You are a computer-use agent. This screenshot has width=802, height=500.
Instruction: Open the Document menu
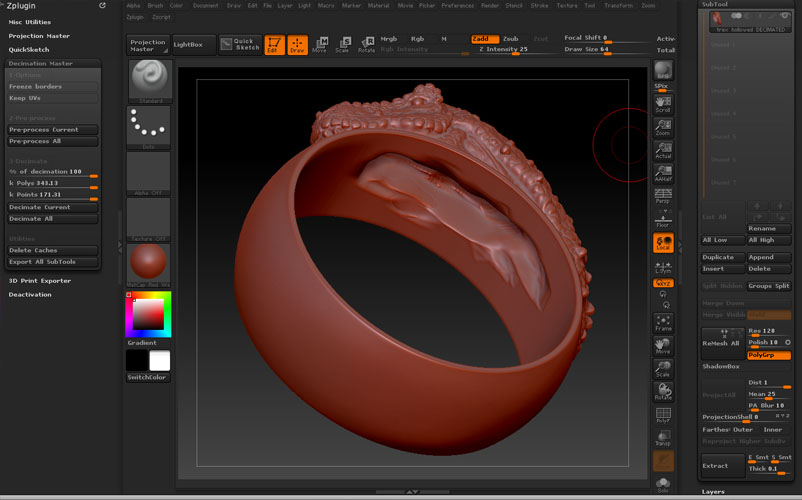pos(206,6)
